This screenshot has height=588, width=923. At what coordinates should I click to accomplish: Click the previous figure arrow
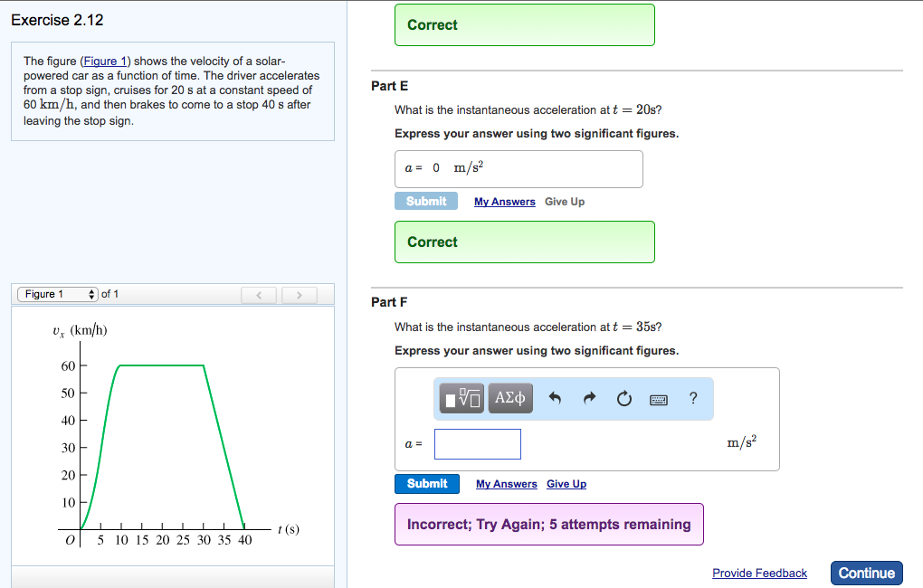[259, 294]
